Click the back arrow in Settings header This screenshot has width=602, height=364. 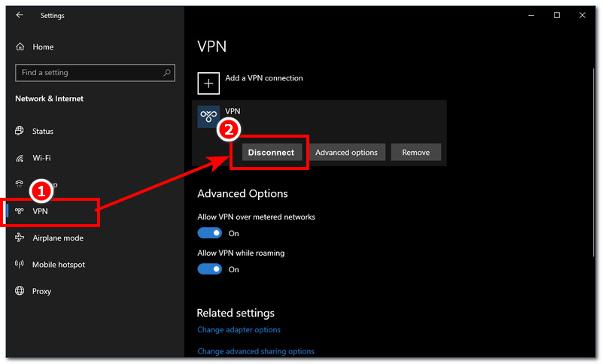[x=20, y=15]
